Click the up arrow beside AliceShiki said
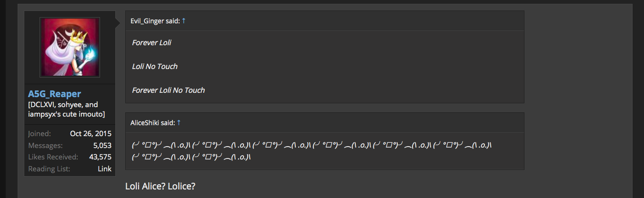 pyautogui.click(x=179, y=123)
